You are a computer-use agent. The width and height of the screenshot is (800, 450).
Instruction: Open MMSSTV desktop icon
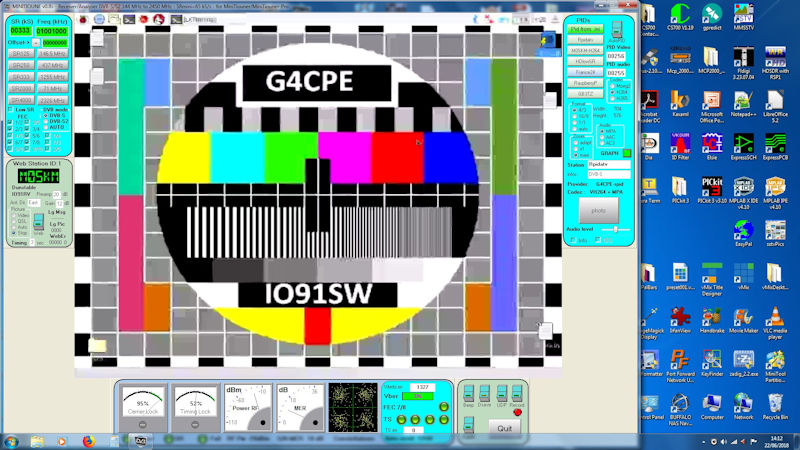click(743, 16)
